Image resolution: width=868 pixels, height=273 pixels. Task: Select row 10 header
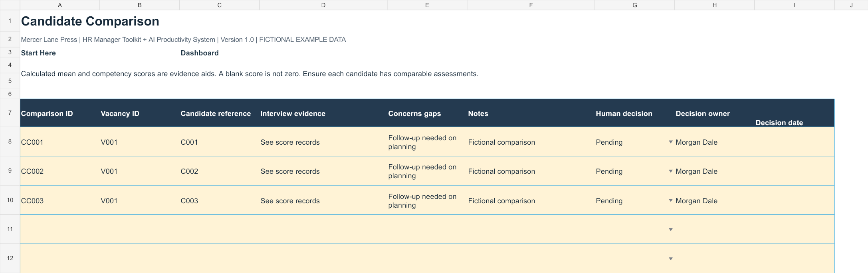coord(10,200)
